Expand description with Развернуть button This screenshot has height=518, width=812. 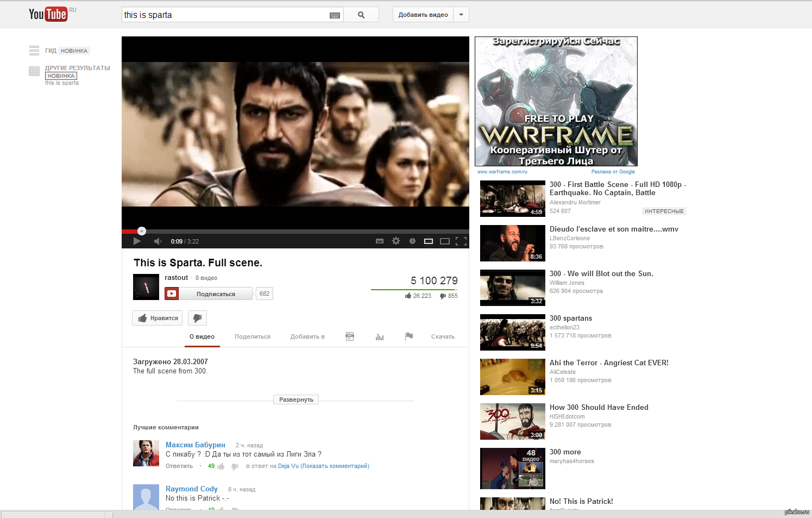[x=296, y=400]
